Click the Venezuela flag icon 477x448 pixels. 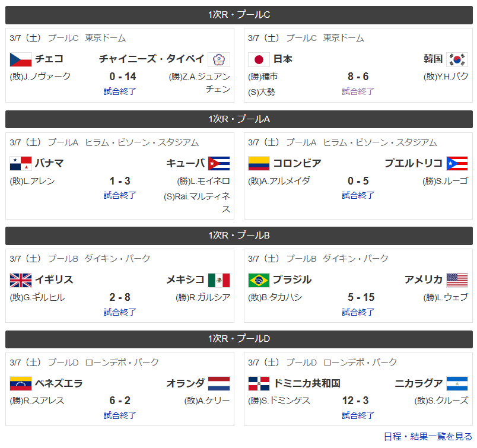pos(21,384)
